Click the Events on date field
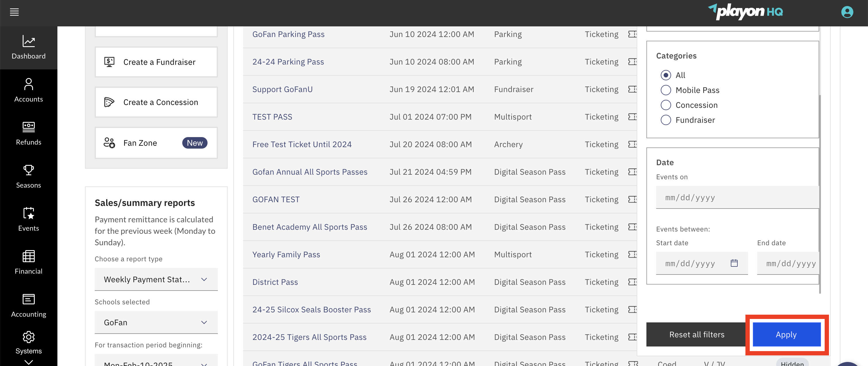This screenshot has height=366, width=868. (737, 198)
